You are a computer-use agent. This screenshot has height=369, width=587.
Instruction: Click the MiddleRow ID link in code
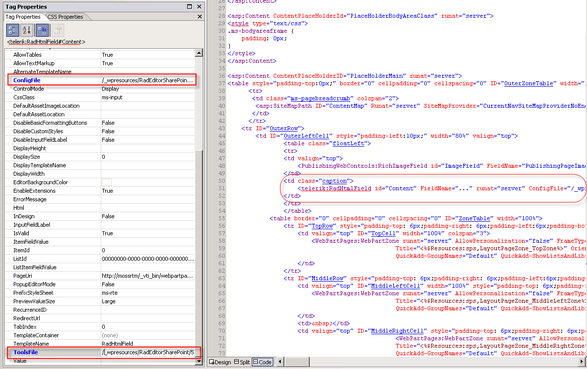pos(328,278)
